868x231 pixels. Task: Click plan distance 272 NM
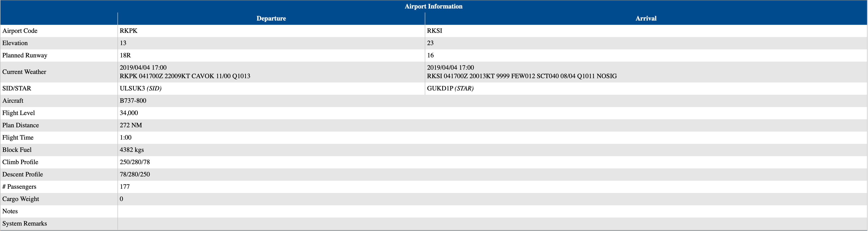(x=131, y=125)
